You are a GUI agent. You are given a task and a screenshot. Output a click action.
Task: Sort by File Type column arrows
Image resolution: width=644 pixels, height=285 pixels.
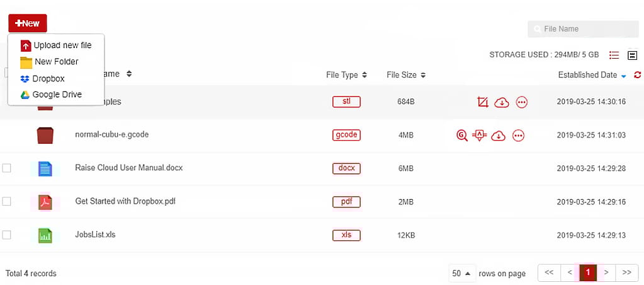364,75
